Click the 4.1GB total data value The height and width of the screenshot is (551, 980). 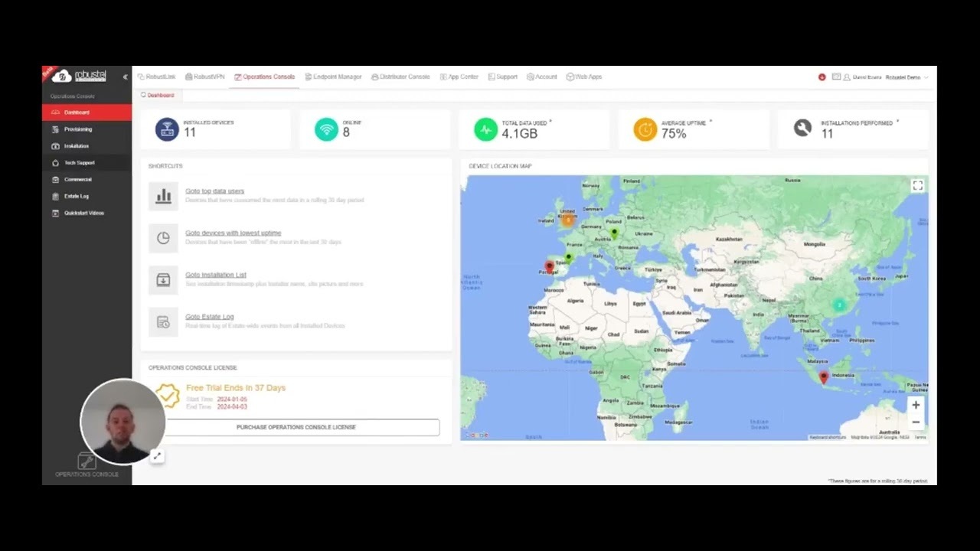[520, 134]
